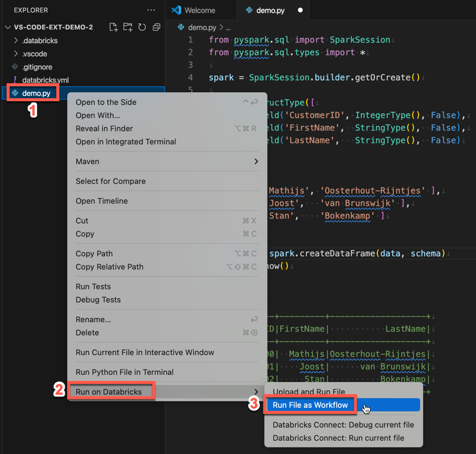Click the New Folder icon in Explorer
The height and width of the screenshot is (454, 476).
pyautogui.click(x=128, y=28)
